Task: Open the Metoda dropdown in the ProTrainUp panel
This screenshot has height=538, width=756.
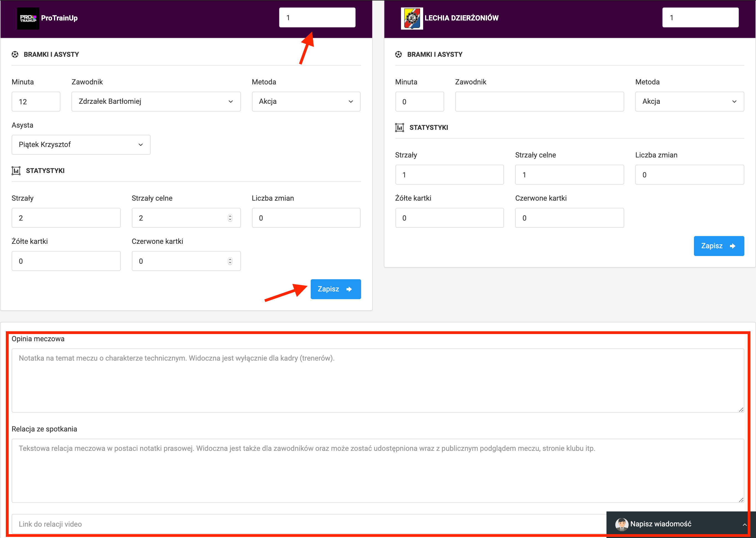Action: 305,101
